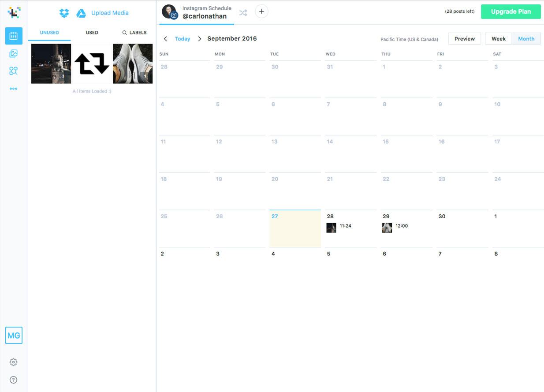This screenshot has width=544, height=392.
Task: Open the media library sidebar icon
Action: click(x=14, y=54)
